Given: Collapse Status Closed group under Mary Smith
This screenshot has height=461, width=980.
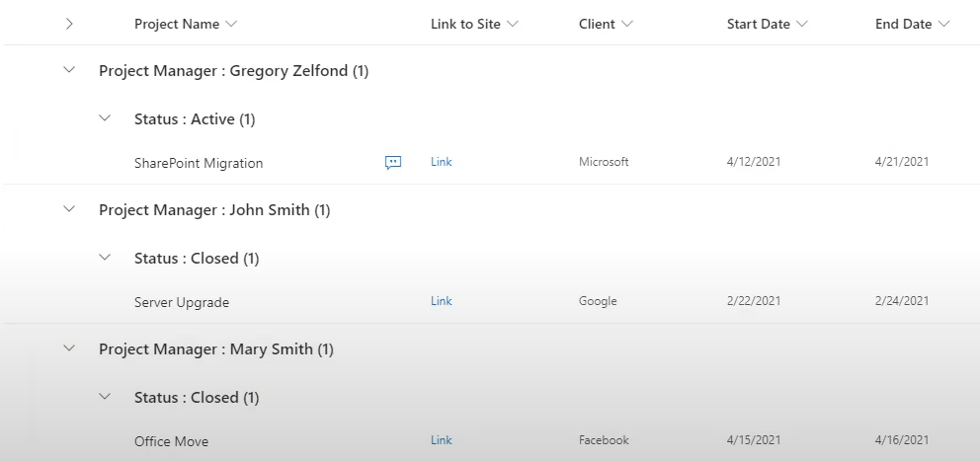Looking at the screenshot, I should (105, 397).
